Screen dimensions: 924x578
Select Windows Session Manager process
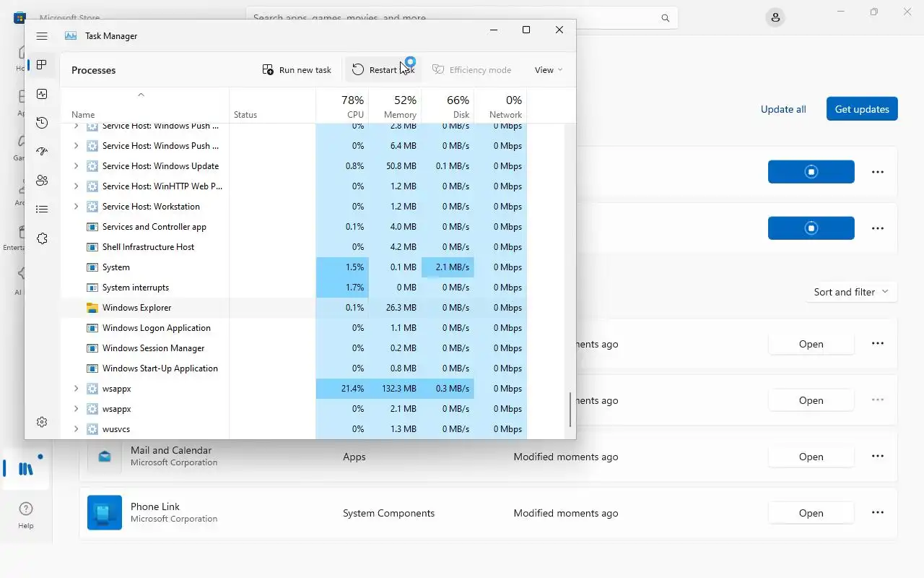pos(294,348)
